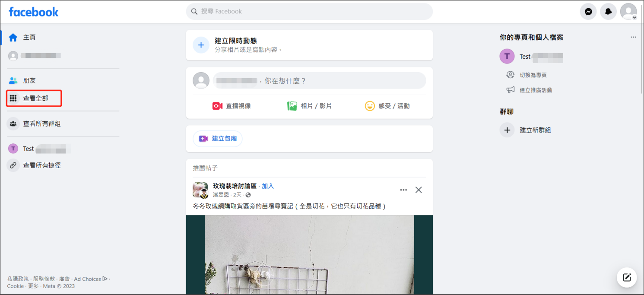This screenshot has width=644, height=295.
Task: Select 朋友 in the left sidebar
Action: click(x=29, y=80)
